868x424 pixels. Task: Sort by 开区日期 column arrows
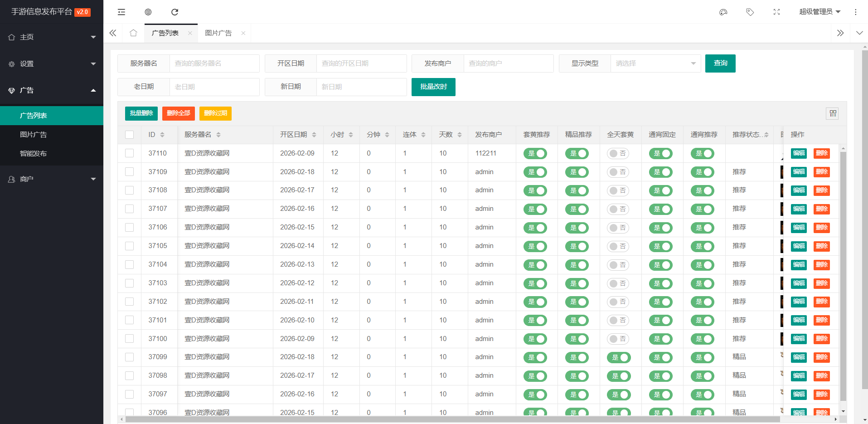[314, 135]
